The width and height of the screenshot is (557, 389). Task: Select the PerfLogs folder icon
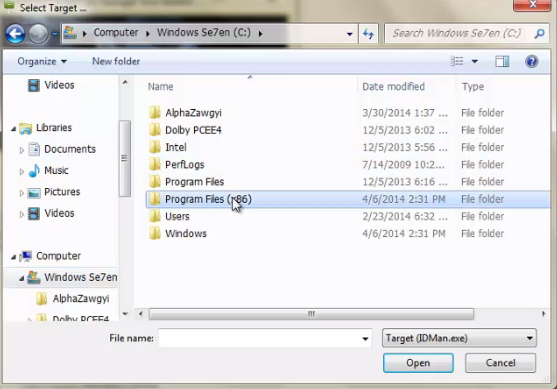pyautogui.click(x=155, y=164)
